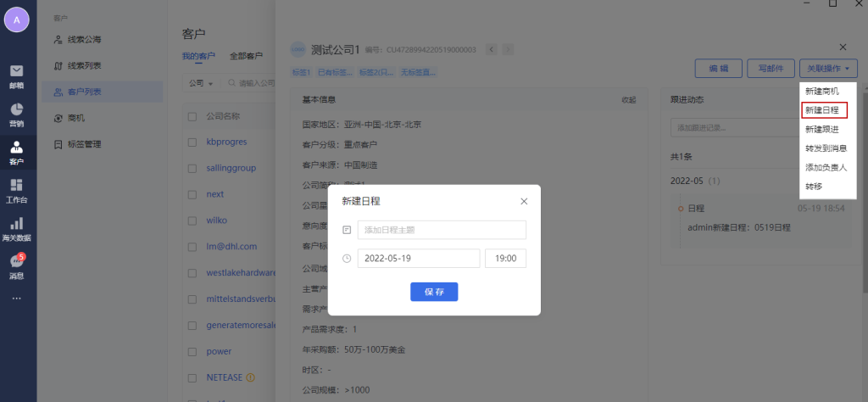Open 消息 messages icon with badge
The width and height of the screenshot is (868, 402).
pos(17,266)
